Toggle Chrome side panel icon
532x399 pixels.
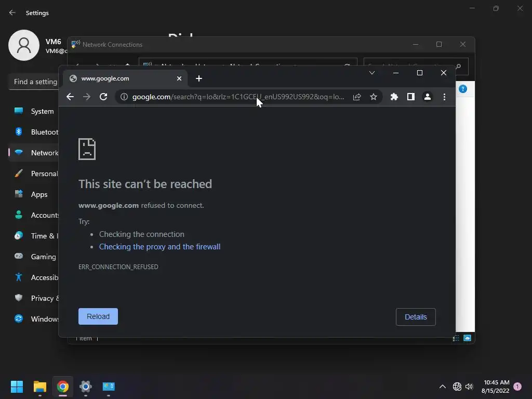click(411, 97)
